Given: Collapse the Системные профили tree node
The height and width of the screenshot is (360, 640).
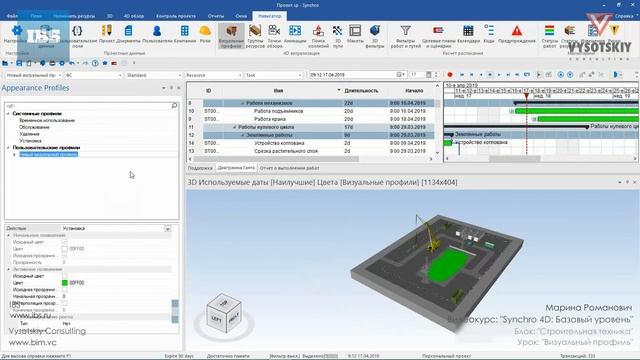Looking at the screenshot, I should click(8, 113).
